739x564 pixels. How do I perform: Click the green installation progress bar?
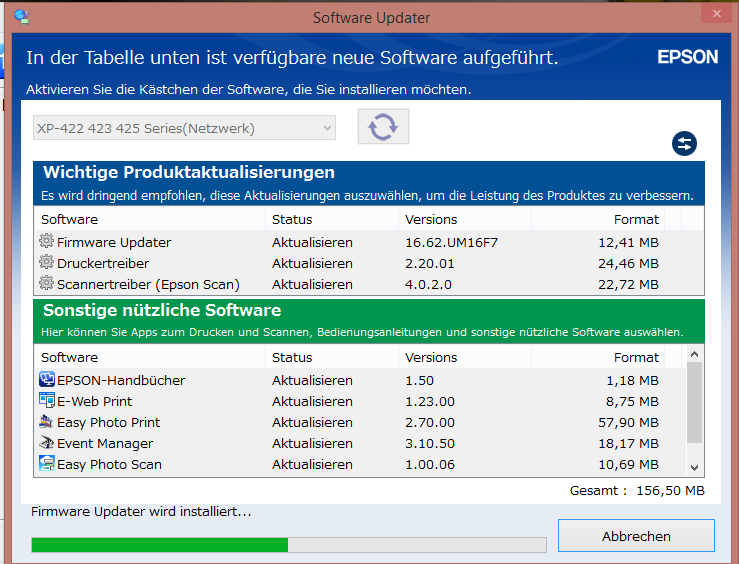160,545
